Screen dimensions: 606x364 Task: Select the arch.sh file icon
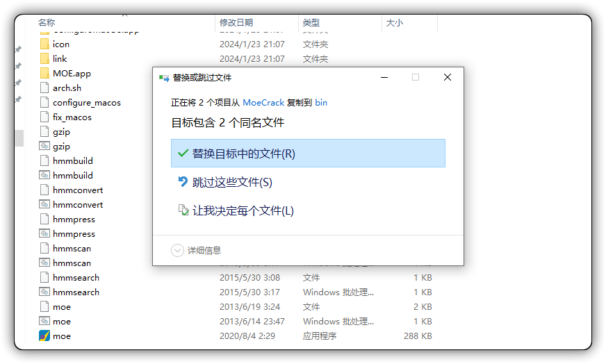coord(44,88)
